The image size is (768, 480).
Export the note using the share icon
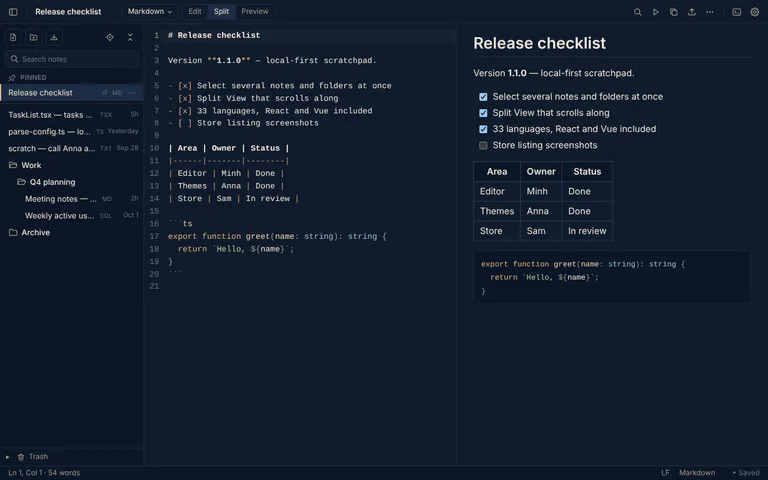click(692, 12)
